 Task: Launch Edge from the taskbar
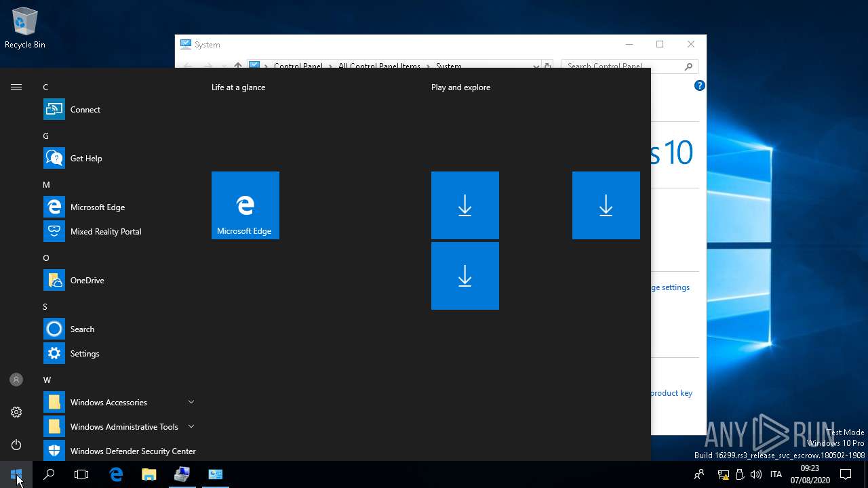pyautogui.click(x=116, y=474)
